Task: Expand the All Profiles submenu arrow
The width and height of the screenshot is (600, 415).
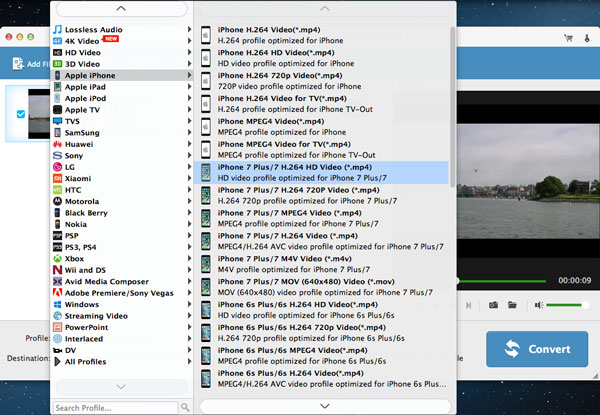Action: point(189,361)
